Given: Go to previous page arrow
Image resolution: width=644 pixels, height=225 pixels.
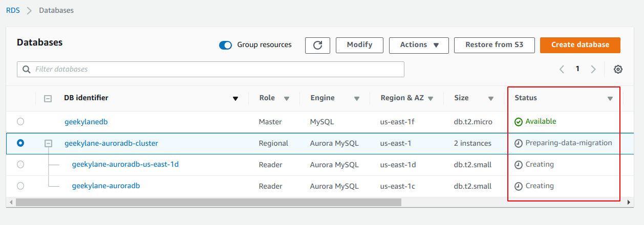Looking at the screenshot, I should point(562,69).
